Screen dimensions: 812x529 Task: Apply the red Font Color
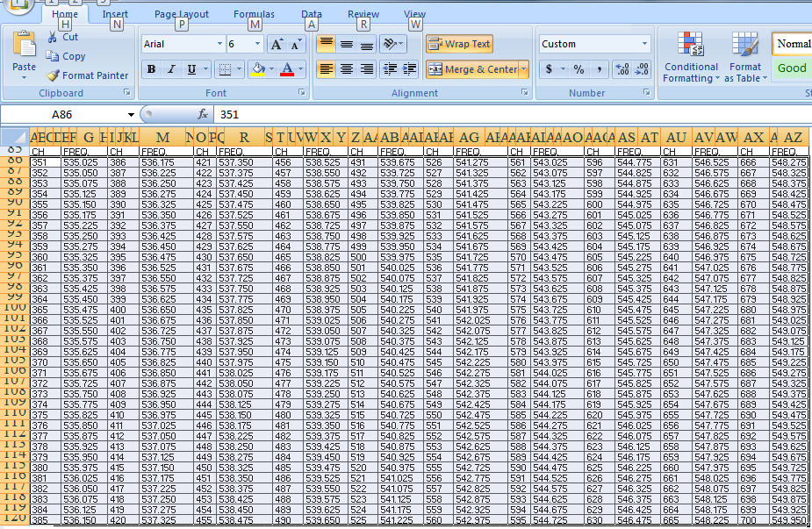(287, 68)
